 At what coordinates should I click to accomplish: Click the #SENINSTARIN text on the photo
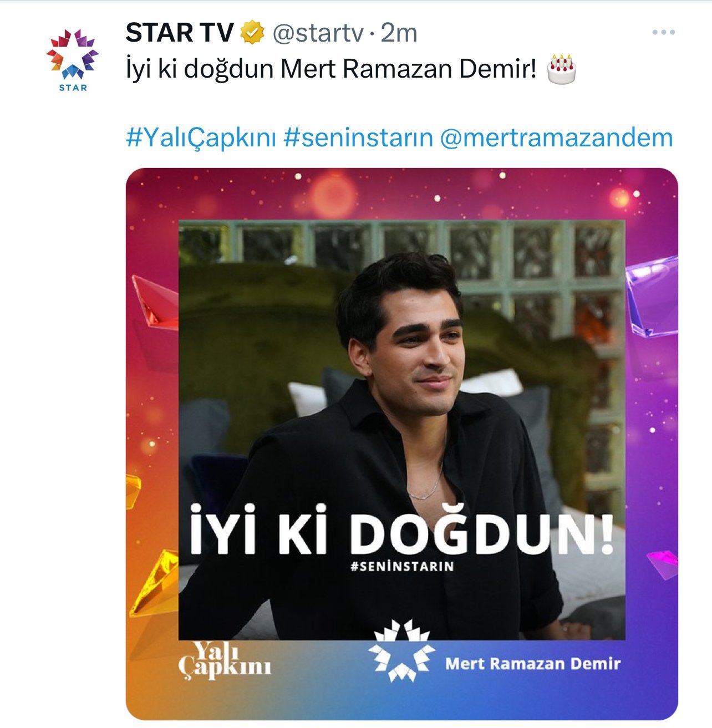point(402,567)
